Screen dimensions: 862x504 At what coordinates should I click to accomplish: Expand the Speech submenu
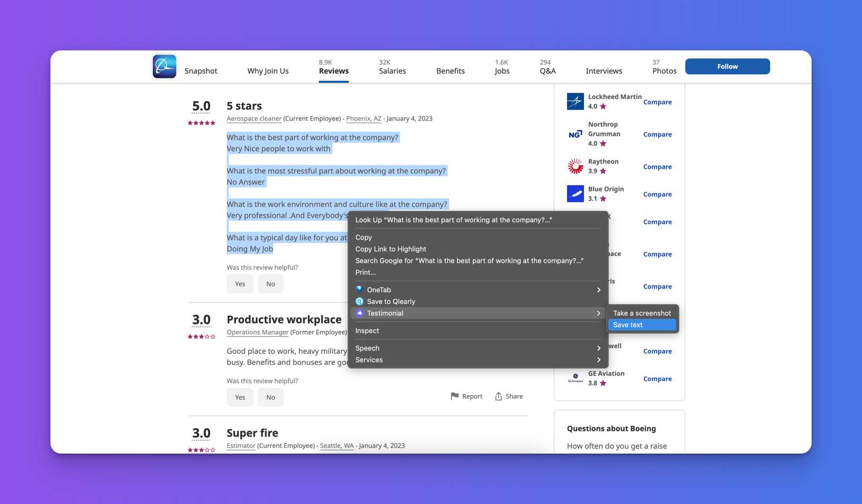(598, 348)
